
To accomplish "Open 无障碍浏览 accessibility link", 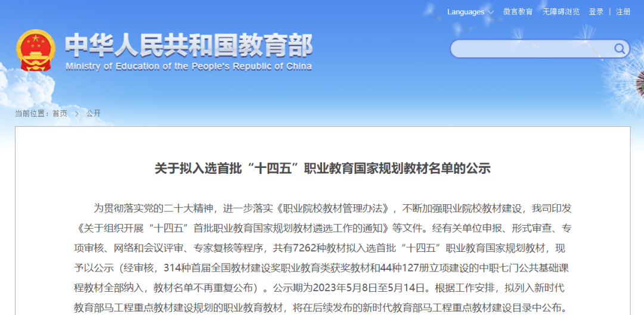I will [561, 12].
